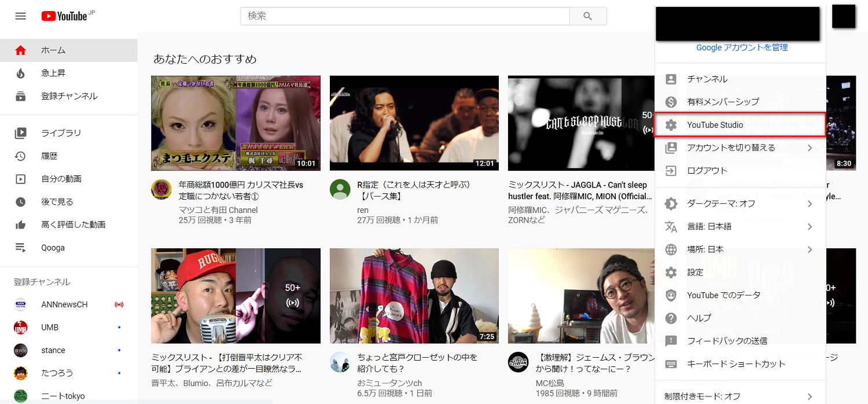
Task: Choose Log out (ログアウト) menu item
Action: tap(707, 171)
